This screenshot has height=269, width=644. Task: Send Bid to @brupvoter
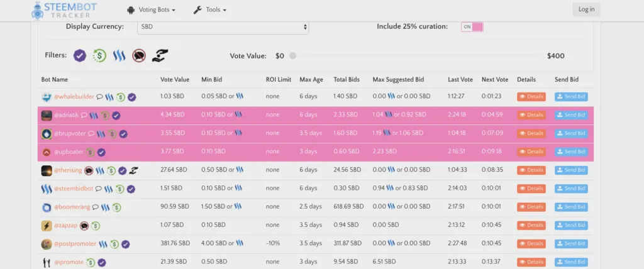tap(571, 133)
